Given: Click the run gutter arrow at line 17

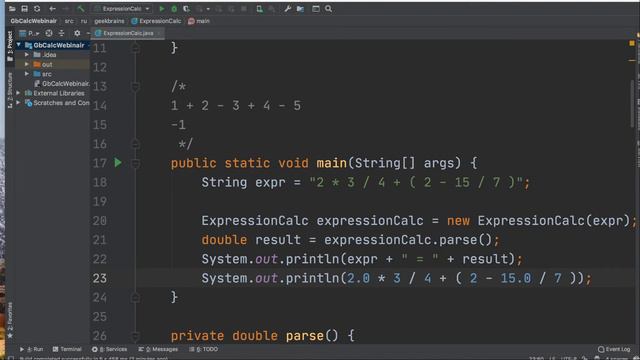Looking at the screenshot, I should [x=118, y=163].
